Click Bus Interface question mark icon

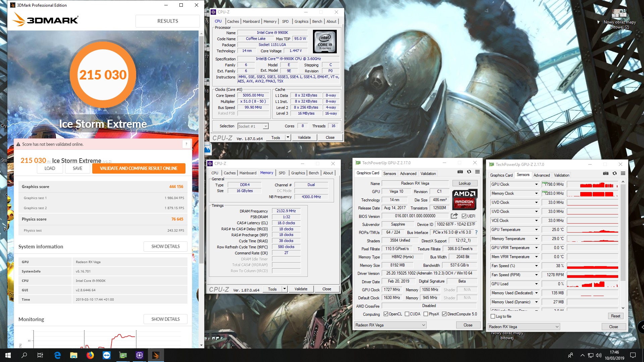pyautogui.click(x=476, y=232)
